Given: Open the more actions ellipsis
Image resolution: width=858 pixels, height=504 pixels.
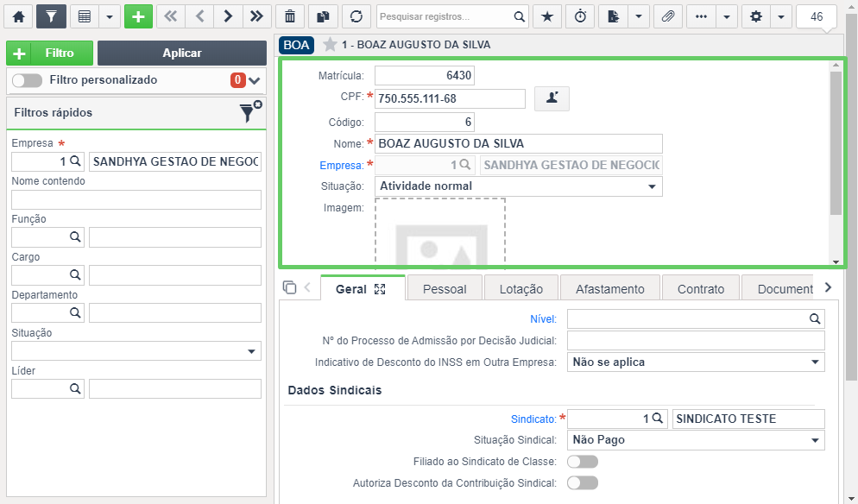Looking at the screenshot, I should pos(702,17).
